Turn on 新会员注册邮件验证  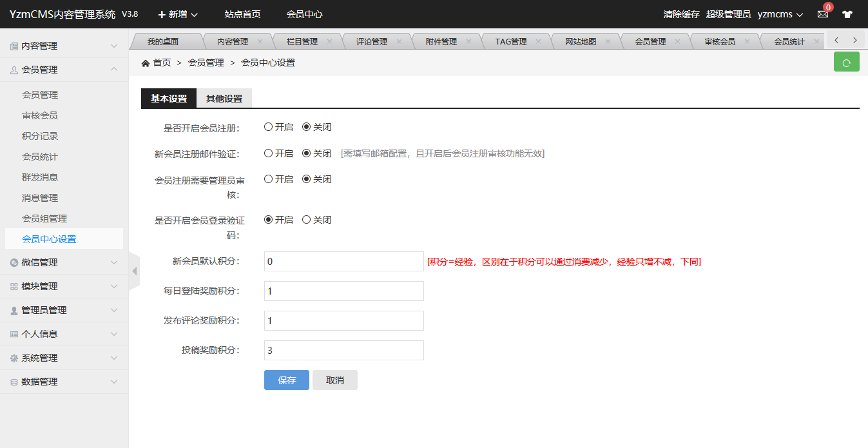tap(269, 153)
